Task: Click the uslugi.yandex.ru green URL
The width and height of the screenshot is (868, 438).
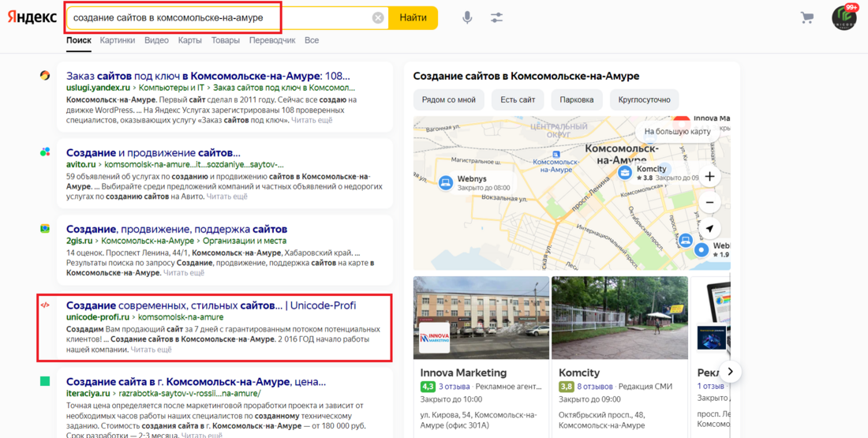Action: tap(98, 88)
